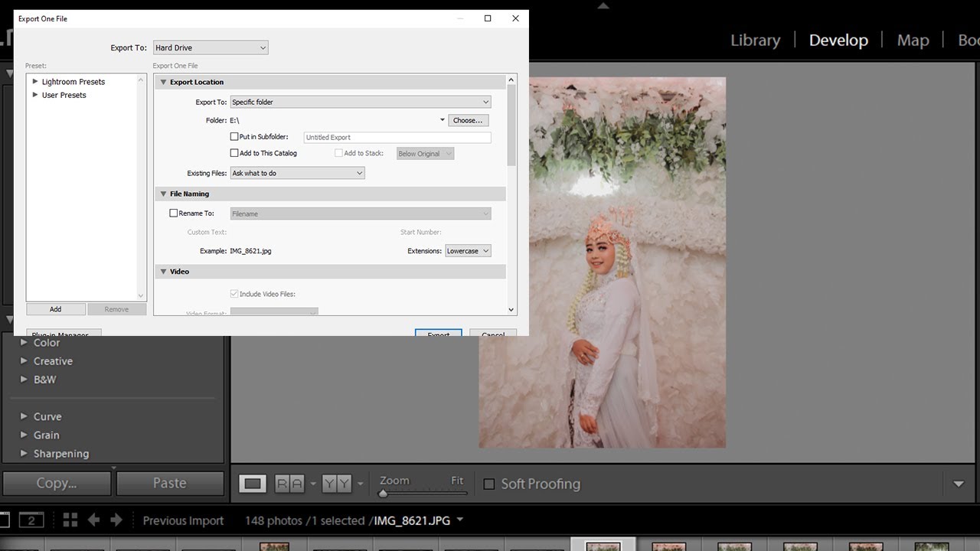This screenshot has width=980, height=551.
Task: Expand the User Presets tree item
Action: (35, 95)
